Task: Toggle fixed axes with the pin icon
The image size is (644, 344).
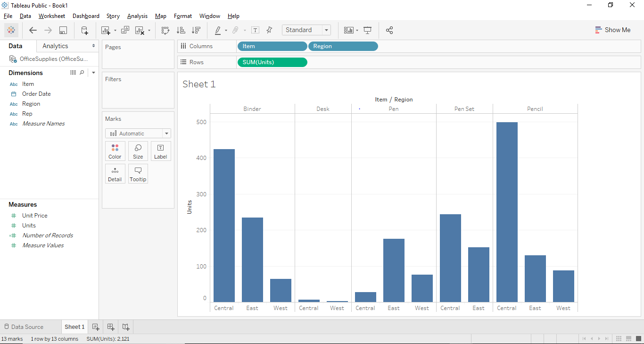Action: coord(269,30)
